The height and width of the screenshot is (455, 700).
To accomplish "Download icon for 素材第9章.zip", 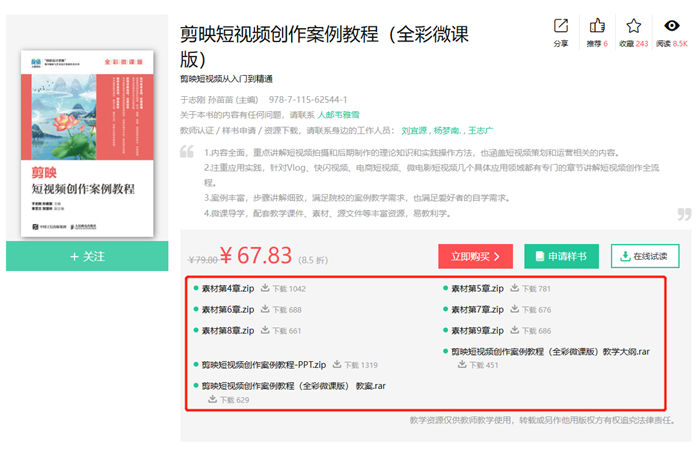I will point(514,330).
